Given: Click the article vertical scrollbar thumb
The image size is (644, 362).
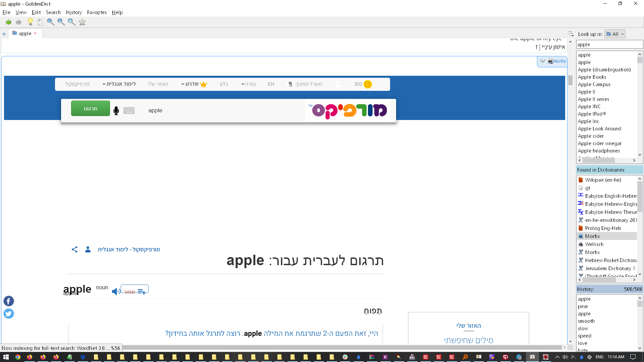Looking at the screenshot, I should click(x=570, y=80).
